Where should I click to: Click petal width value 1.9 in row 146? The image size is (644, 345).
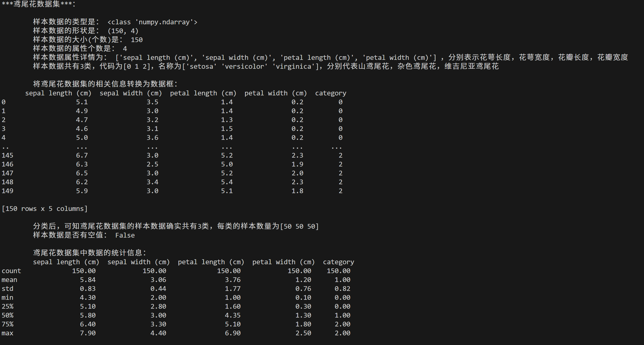tap(297, 164)
